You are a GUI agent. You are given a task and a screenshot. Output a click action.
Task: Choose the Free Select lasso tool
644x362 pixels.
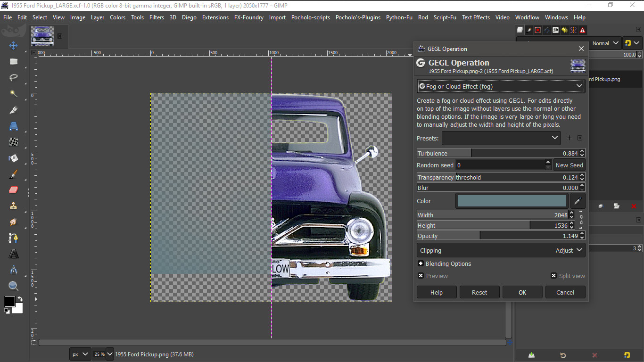pyautogui.click(x=14, y=78)
